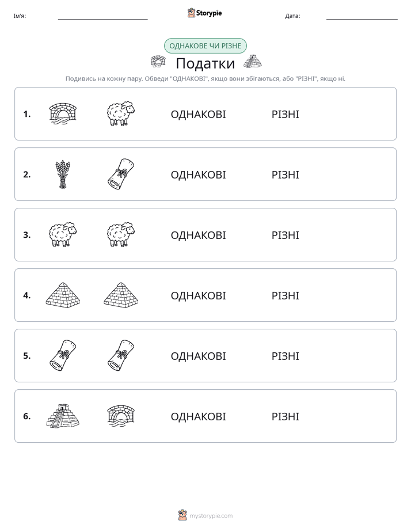Screen dimensions: 411x532
Task: Choose ОДНАКОВІ for pair 3
Action: 198,235
